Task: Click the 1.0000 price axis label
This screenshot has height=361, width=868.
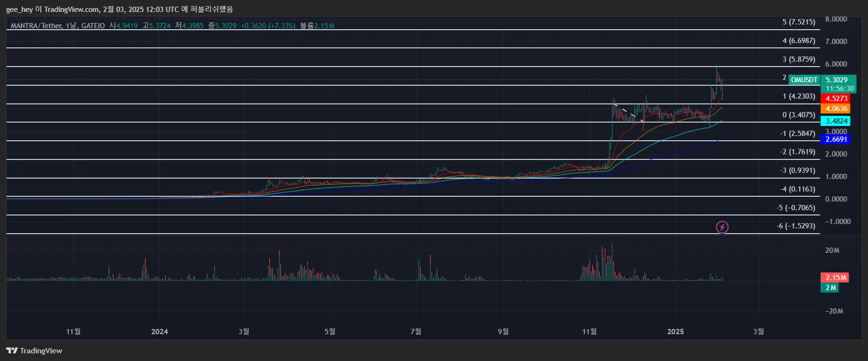Action: [836, 177]
